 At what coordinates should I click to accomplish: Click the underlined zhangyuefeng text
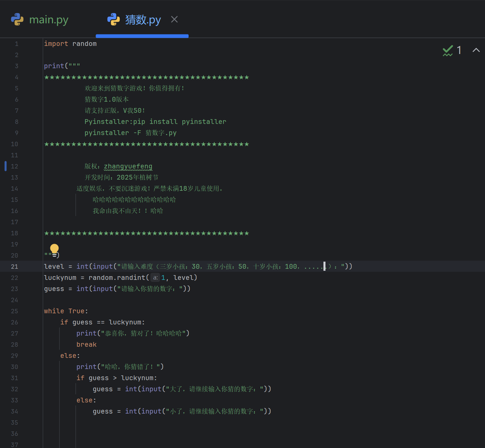click(x=128, y=166)
